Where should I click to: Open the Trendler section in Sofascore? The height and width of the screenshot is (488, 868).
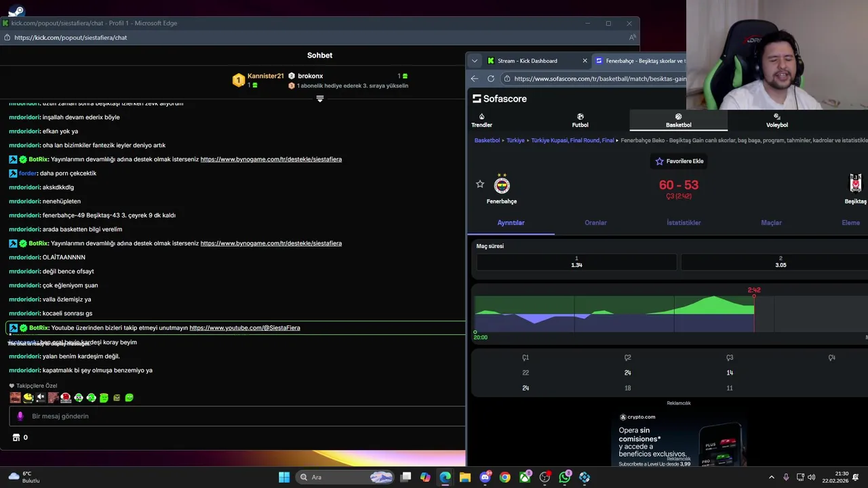(481, 121)
